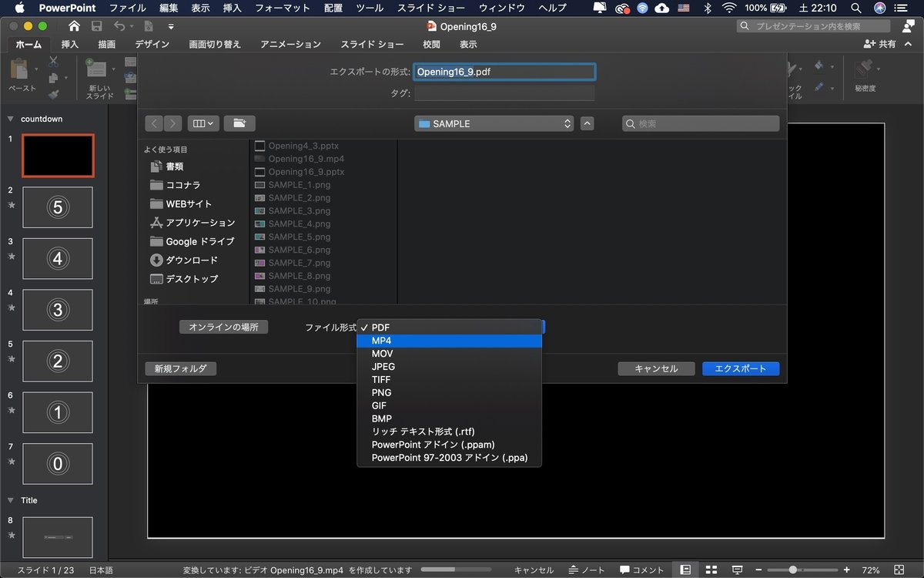This screenshot has width=924, height=578.
Task: Choose JPEG in the format list
Action: pos(450,367)
